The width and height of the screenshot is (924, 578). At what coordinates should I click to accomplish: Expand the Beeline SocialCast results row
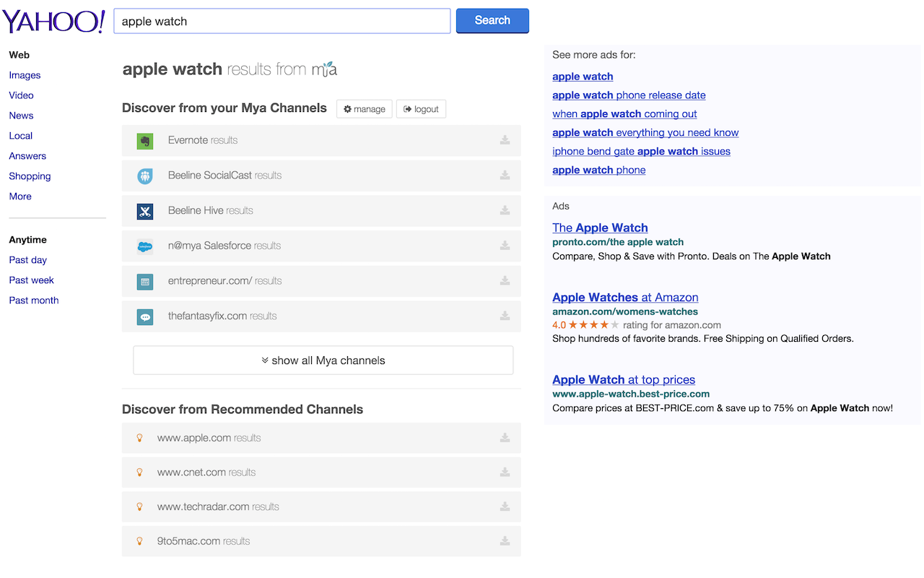pos(321,176)
